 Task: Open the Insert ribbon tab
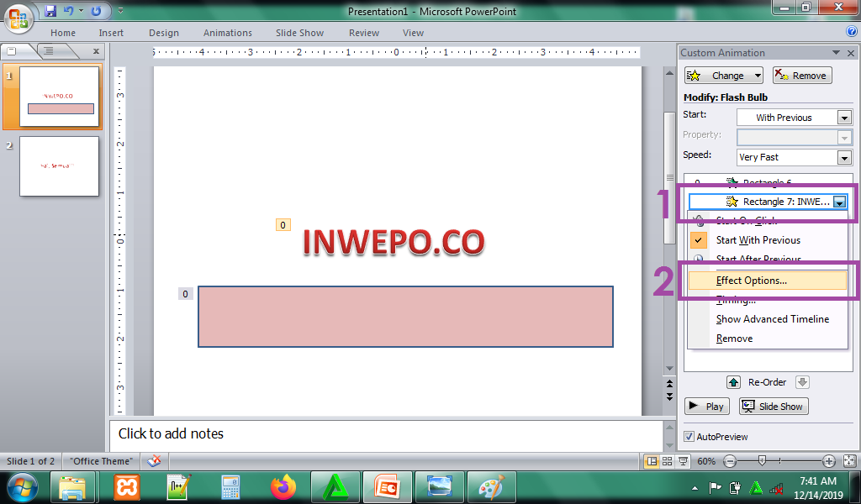(x=111, y=33)
